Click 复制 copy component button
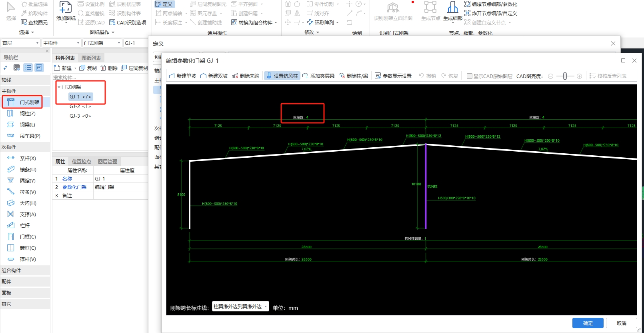Image resolution: width=644 pixels, height=333 pixels. pyautogui.click(x=88, y=68)
